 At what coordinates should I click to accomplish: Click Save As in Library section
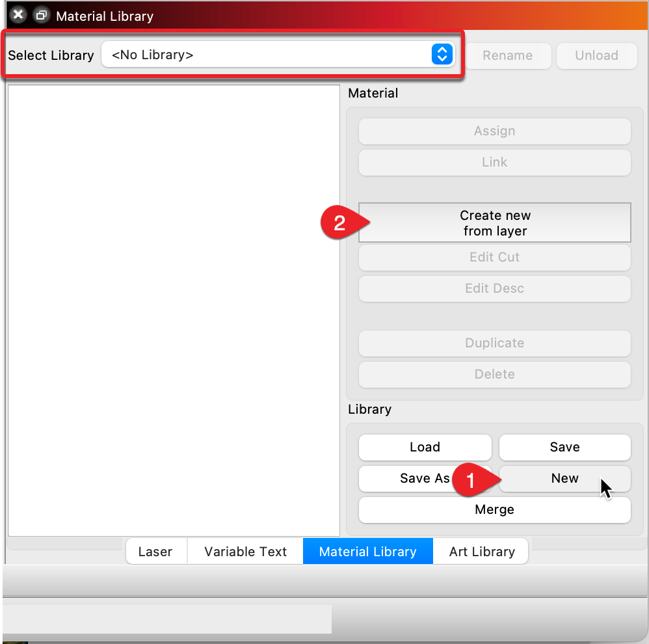416,479
